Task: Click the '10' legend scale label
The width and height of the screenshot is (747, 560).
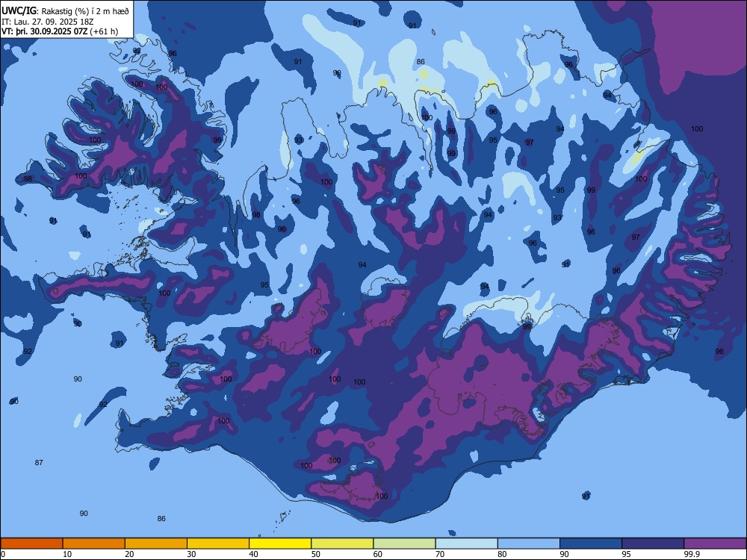Action: click(67, 554)
